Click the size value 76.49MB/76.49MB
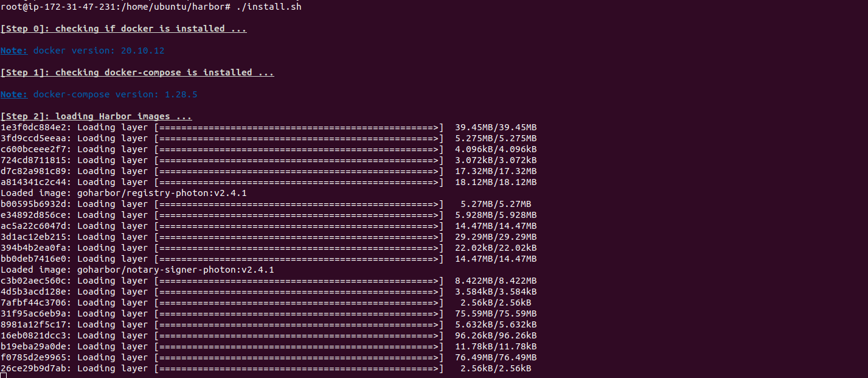The image size is (868, 378). tap(496, 357)
